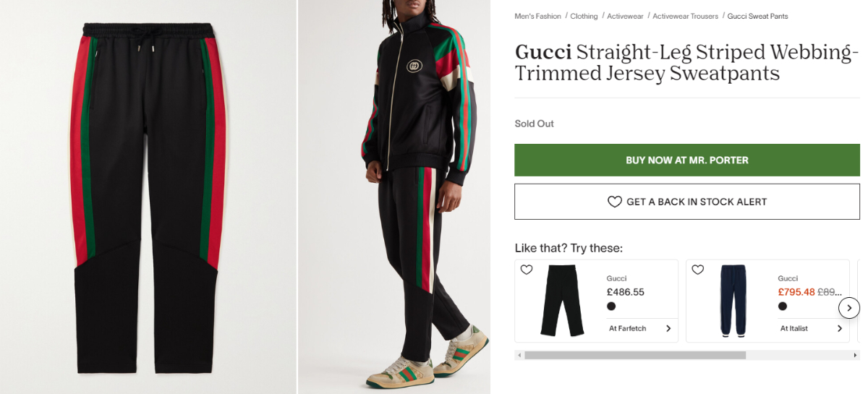
Task: Click the Buy Now at Mr. Porter button
Action: point(687,160)
